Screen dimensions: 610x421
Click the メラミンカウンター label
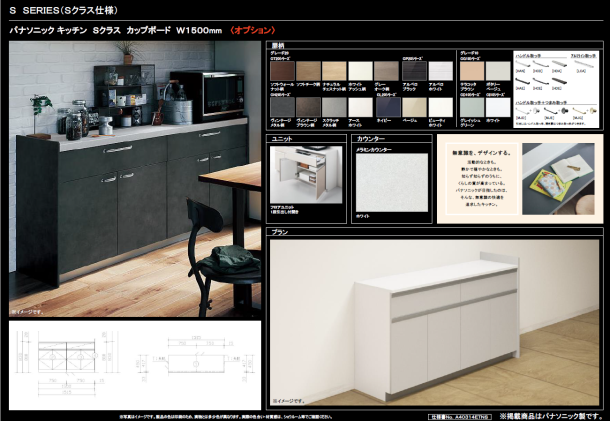coord(374,149)
